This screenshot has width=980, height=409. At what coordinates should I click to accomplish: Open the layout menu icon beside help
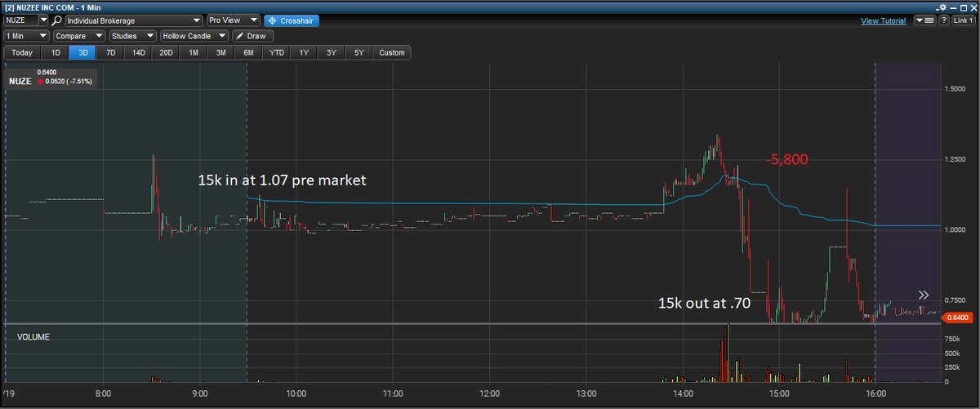pyautogui.click(x=925, y=20)
